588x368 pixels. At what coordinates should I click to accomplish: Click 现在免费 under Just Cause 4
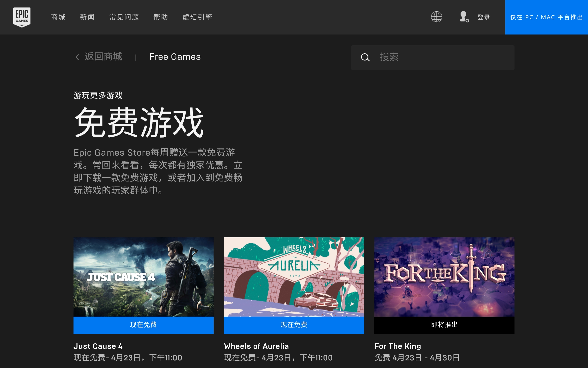143,325
